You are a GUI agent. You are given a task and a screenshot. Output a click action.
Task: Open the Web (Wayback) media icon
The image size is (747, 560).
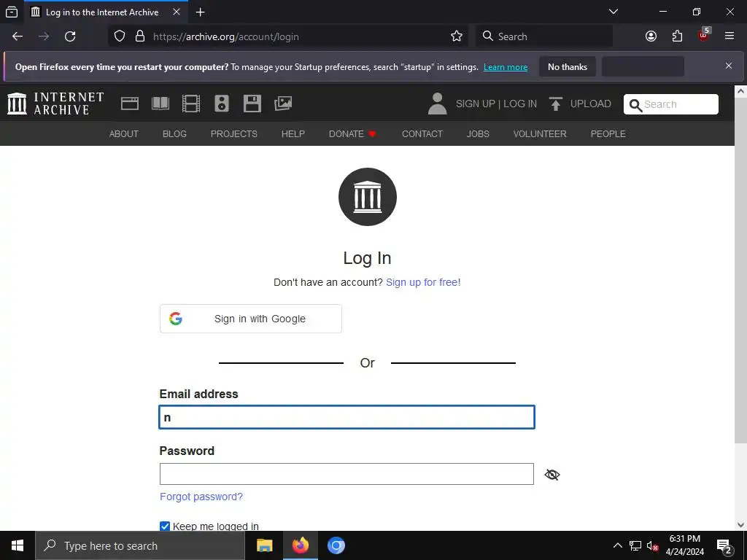(130, 104)
